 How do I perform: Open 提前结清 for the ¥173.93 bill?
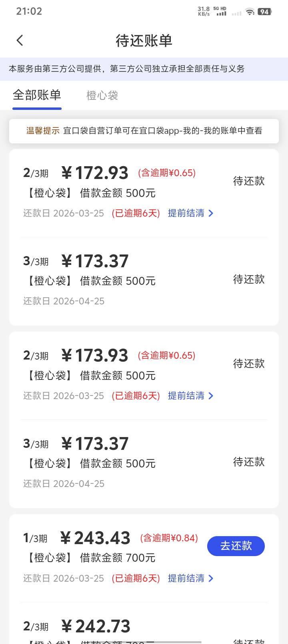tap(186, 396)
